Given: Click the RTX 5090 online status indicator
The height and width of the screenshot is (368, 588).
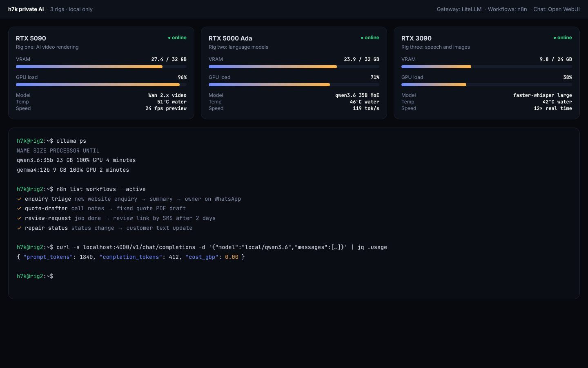Looking at the screenshot, I should pyautogui.click(x=177, y=38).
